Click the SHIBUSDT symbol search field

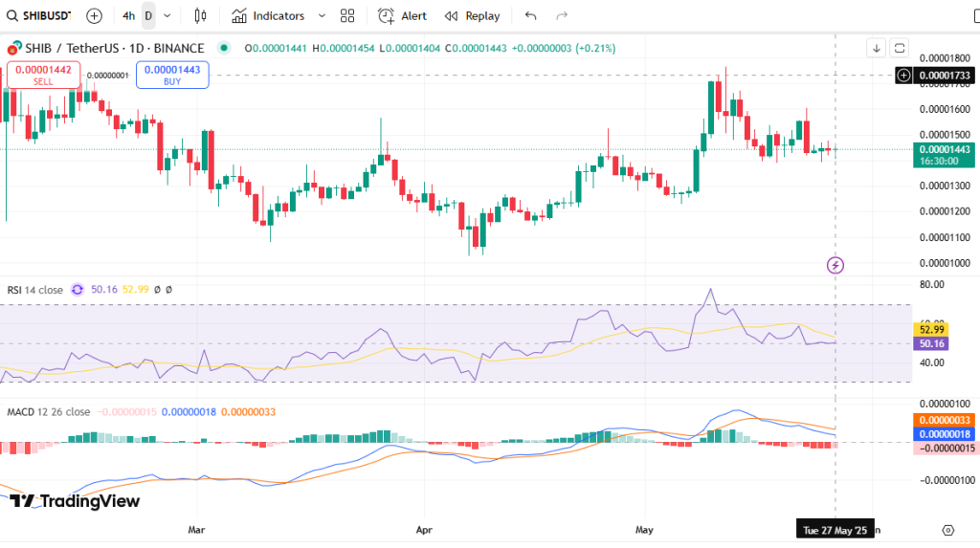(x=42, y=15)
